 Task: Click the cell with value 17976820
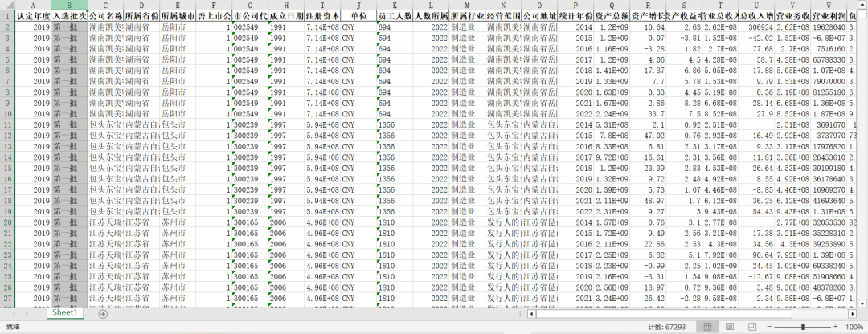829,146
